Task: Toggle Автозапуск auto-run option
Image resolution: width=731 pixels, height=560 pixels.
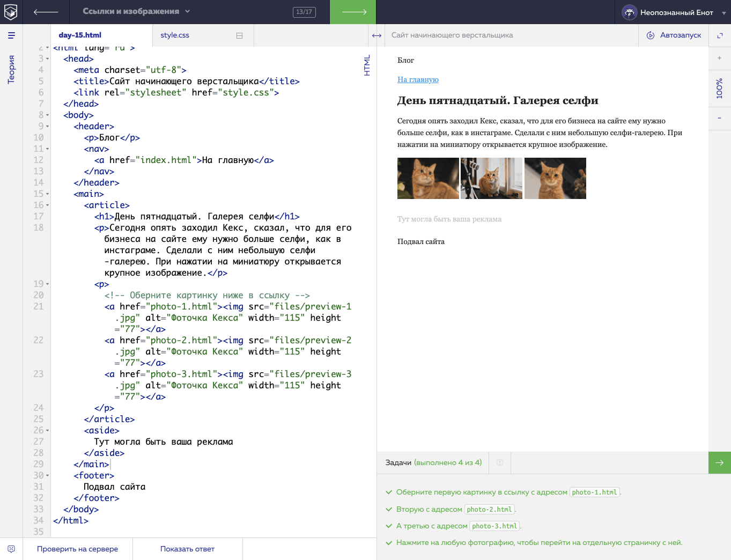Action: pos(674,35)
